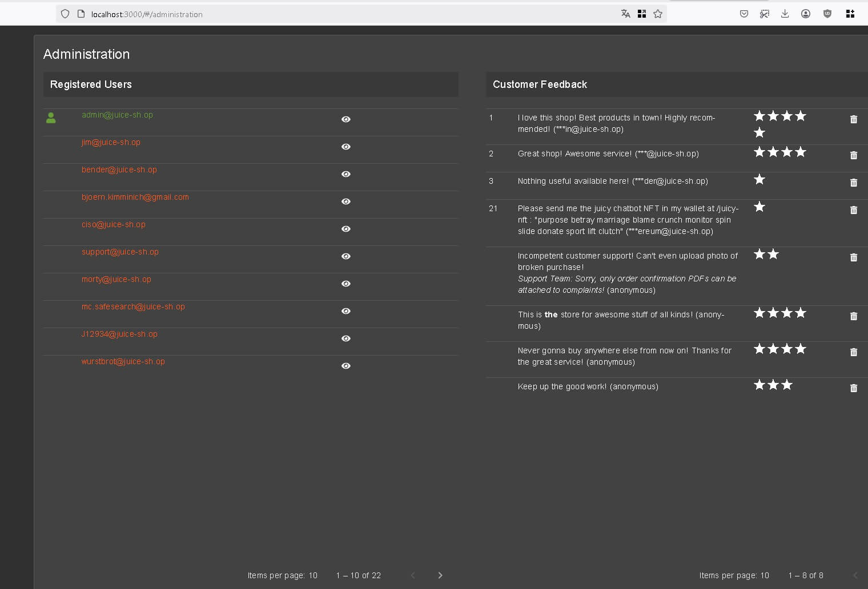Screen dimensions: 868x589
Task: Open shield extension icon in toolbar
Action: pos(827,14)
